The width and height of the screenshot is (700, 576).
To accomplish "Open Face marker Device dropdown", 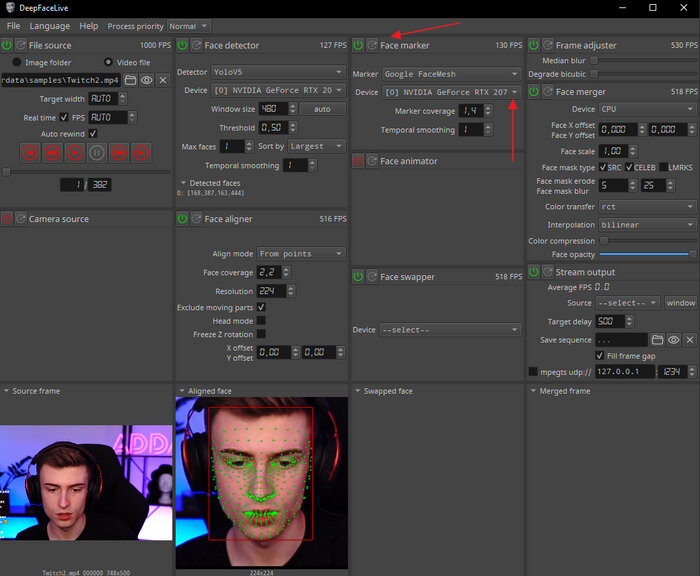I will coord(451,92).
